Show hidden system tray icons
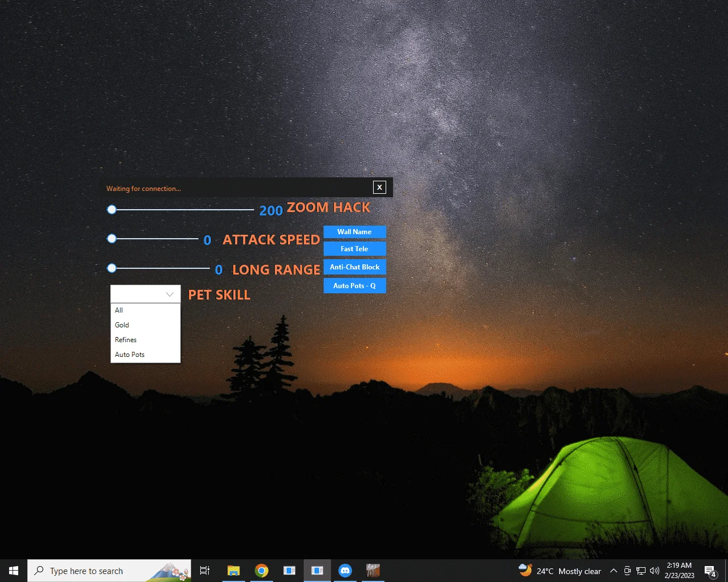728x582 pixels. click(x=614, y=571)
